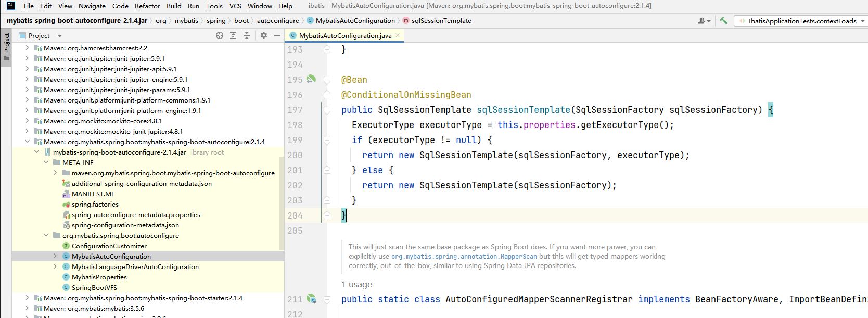
Task: Select additional-spring-configuration-metadata.json file
Action: click(142, 183)
